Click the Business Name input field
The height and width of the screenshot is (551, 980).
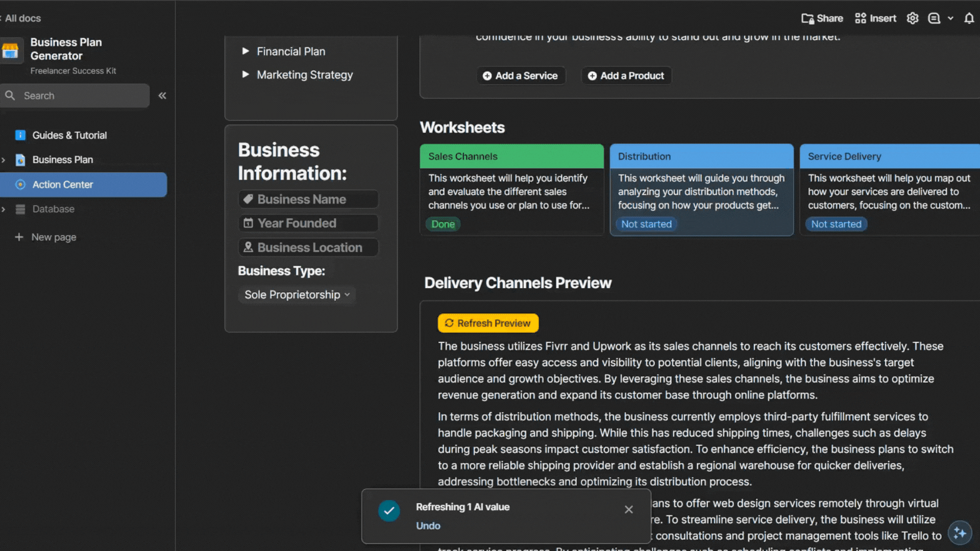click(x=308, y=199)
